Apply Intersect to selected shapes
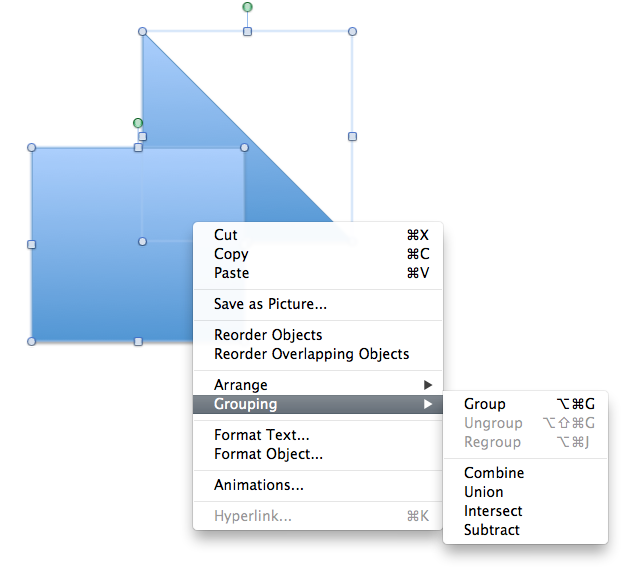Image resolution: width=629 pixels, height=567 pixels. tap(493, 511)
